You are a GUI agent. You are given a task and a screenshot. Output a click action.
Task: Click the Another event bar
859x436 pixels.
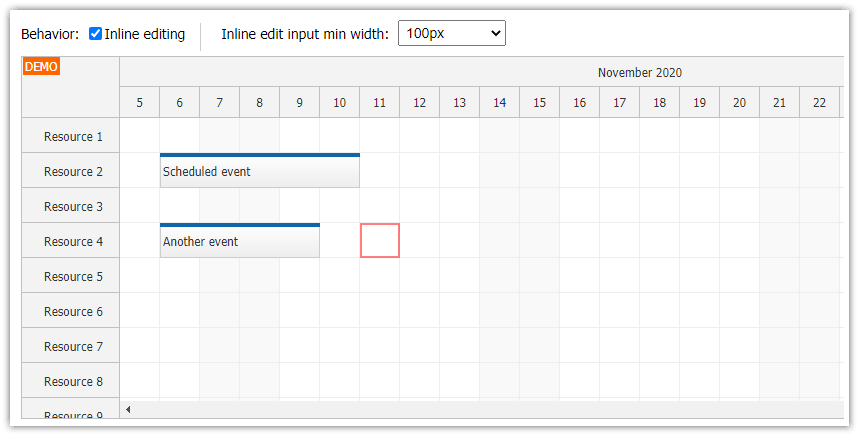(239, 242)
